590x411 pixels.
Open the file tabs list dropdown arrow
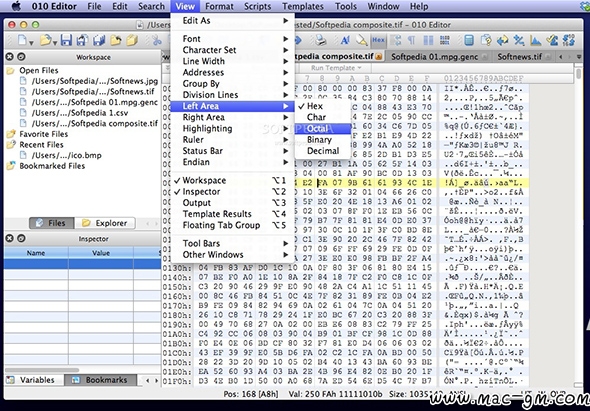click(x=580, y=57)
